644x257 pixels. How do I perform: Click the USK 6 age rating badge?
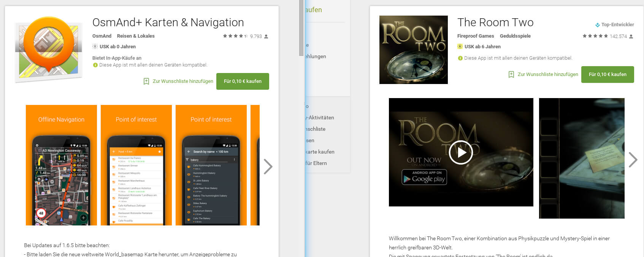click(460, 46)
